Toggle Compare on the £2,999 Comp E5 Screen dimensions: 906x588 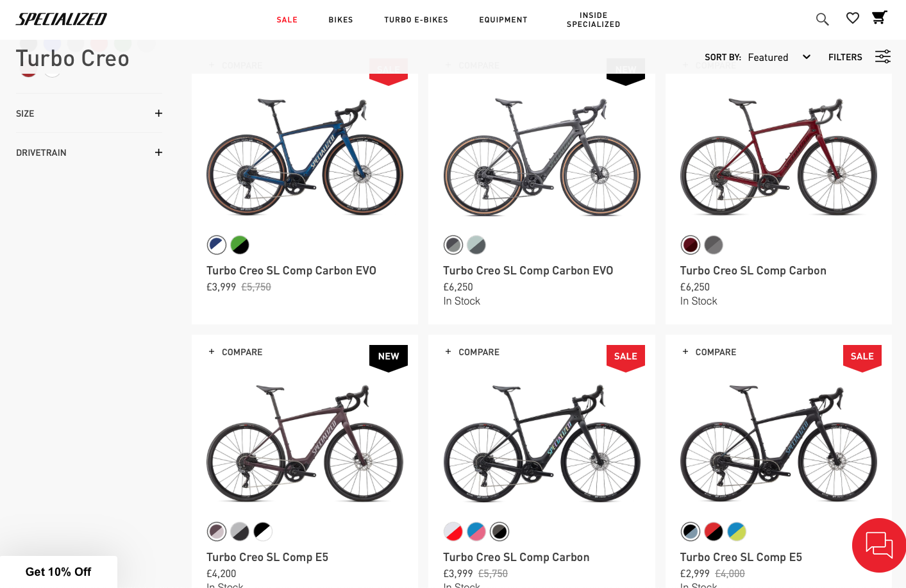[709, 352]
